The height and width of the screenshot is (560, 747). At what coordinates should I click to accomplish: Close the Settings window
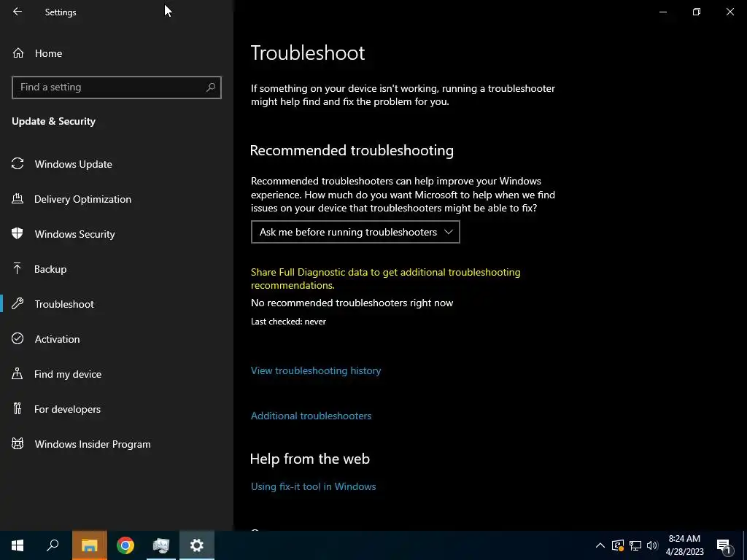pos(729,12)
